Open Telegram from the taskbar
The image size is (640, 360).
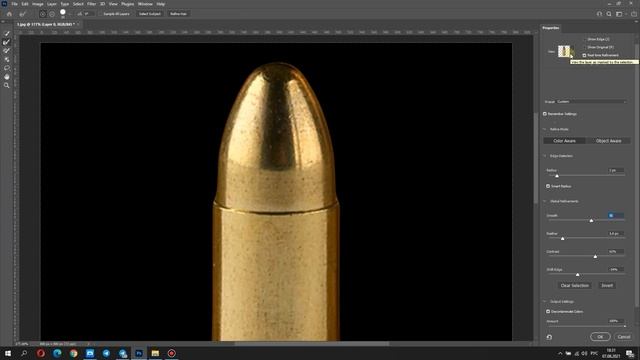(x=106, y=353)
